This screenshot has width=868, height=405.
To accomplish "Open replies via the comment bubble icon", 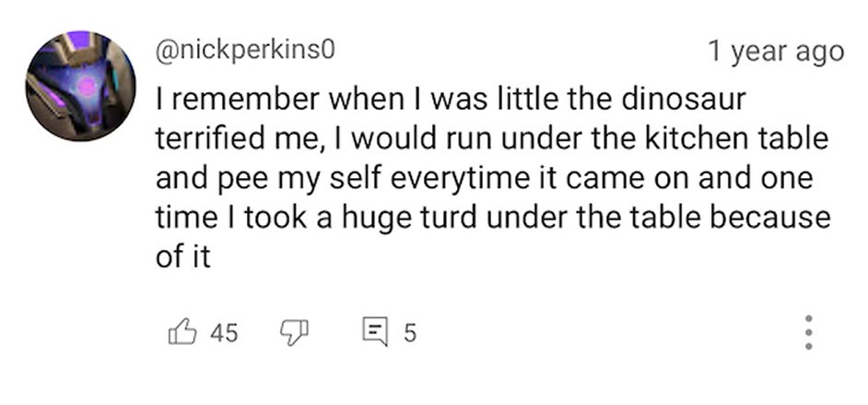I will [x=376, y=331].
